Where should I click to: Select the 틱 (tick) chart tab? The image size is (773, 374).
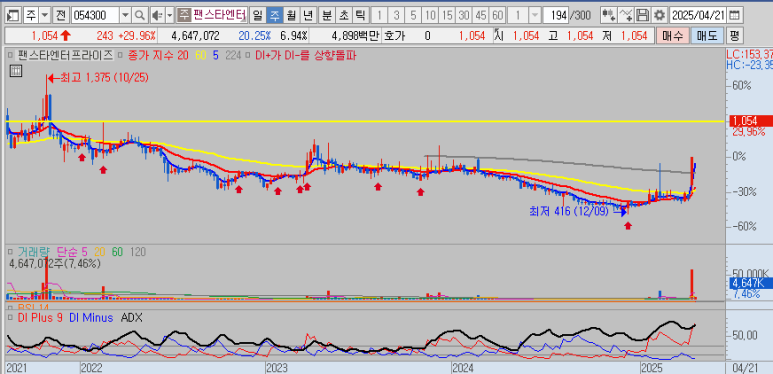360,16
